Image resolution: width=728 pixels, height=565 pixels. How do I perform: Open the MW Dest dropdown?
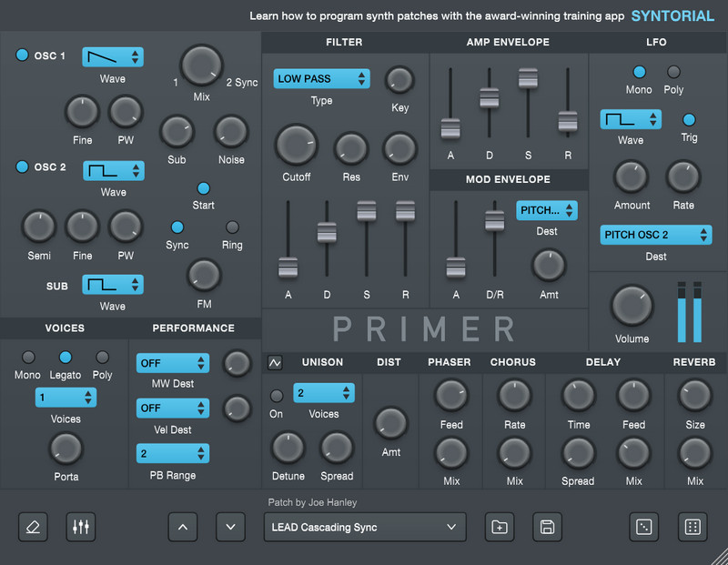tap(173, 363)
